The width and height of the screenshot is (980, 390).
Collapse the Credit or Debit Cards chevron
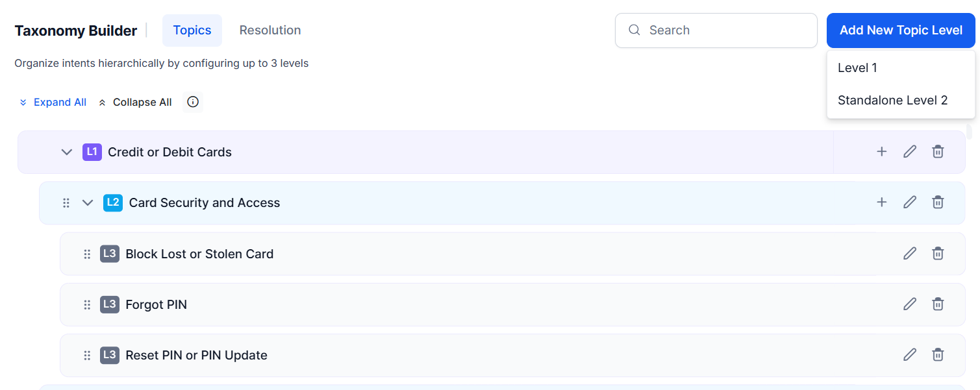[66, 152]
